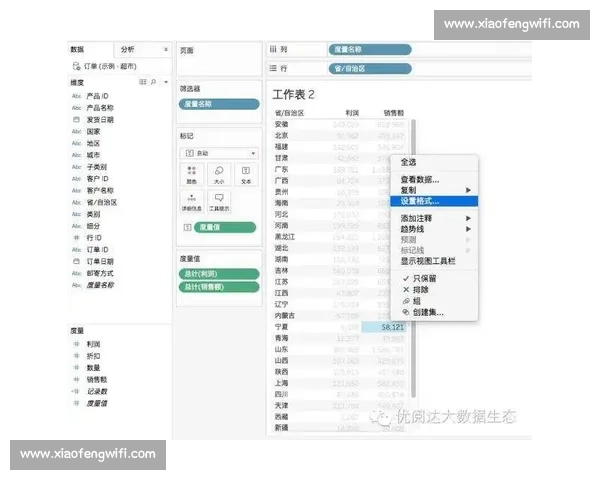Click the date icon beside 发货日期
This screenshot has height=480, width=600.
(77, 119)
